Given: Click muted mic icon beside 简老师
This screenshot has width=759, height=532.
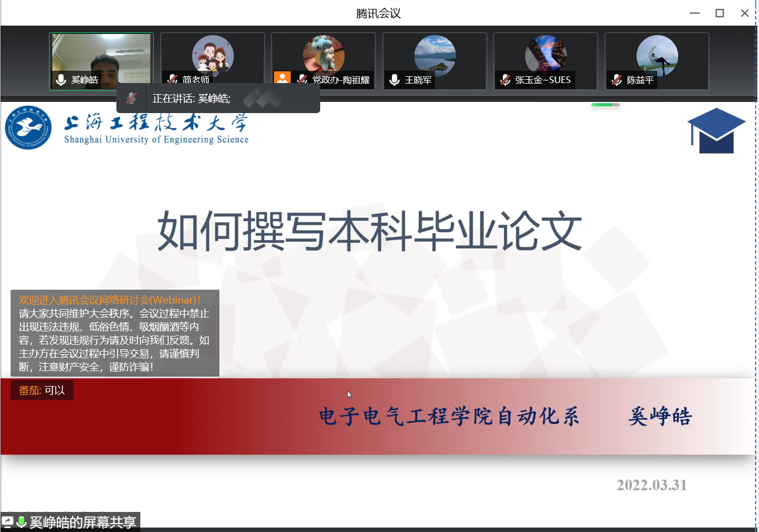Looking at the screenshot, I should point(173,80).
